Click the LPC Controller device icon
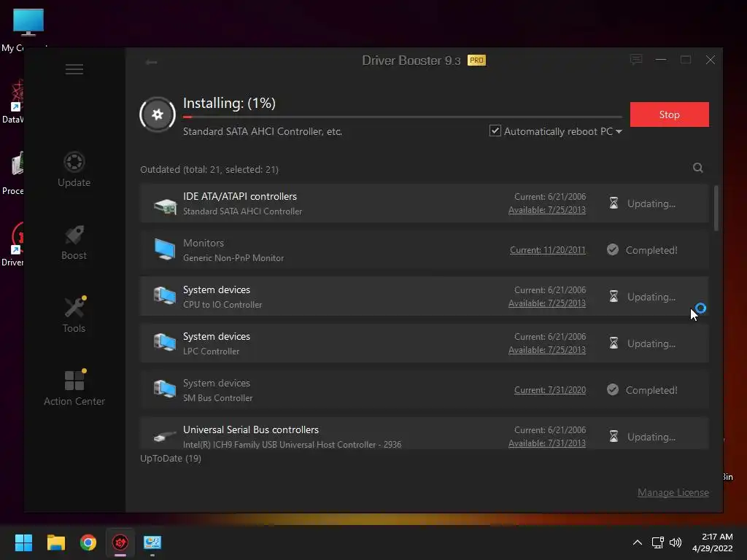747x560 pixels. coord(165,343)
